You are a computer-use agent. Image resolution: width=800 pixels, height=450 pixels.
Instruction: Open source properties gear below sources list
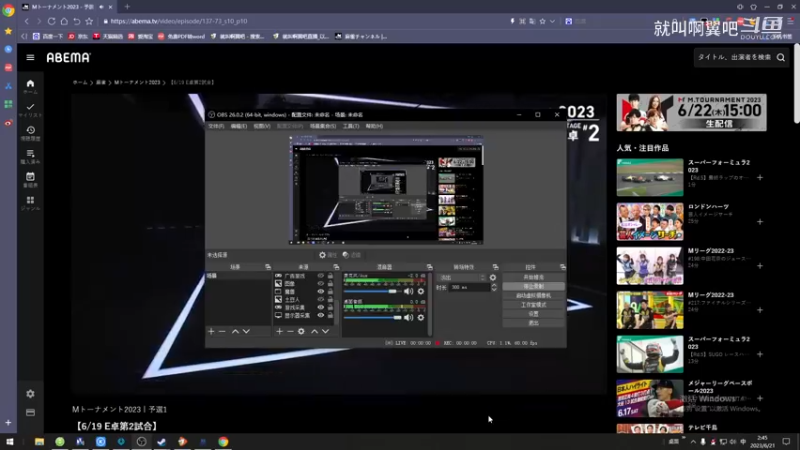[301, 332]
